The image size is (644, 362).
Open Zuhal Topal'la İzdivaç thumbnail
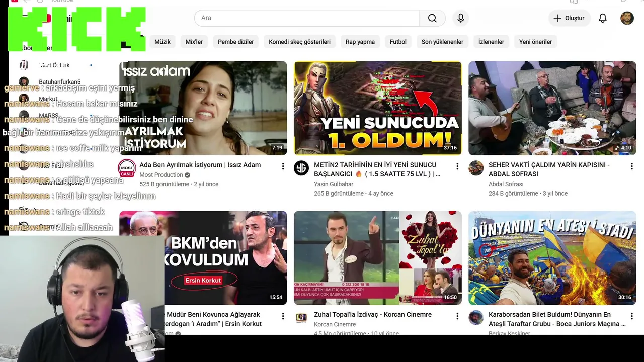[378, 258]
